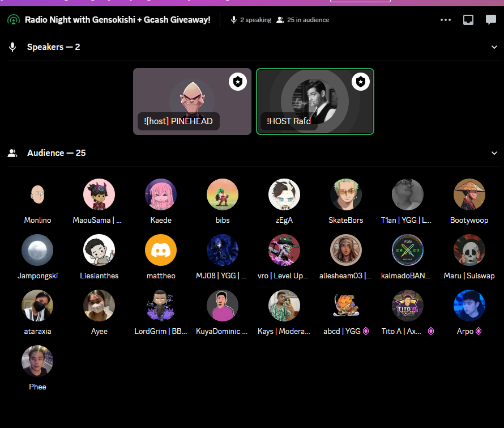The height and width of the screenshot is (428, 504).
Task: Open T1an | YGG avatar
Action: coord(408,194)
